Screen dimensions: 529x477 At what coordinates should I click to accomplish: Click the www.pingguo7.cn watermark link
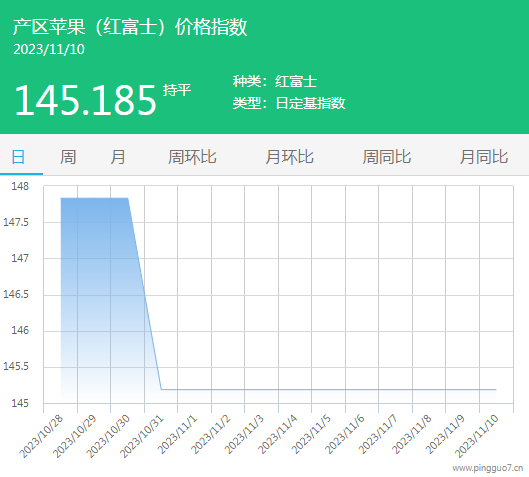tap(488, 468)
